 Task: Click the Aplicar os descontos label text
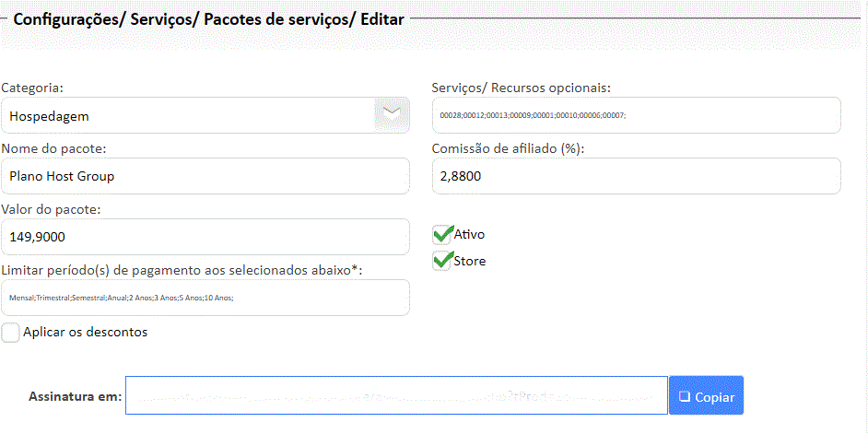pyautogui.click(x=85, y=332)
